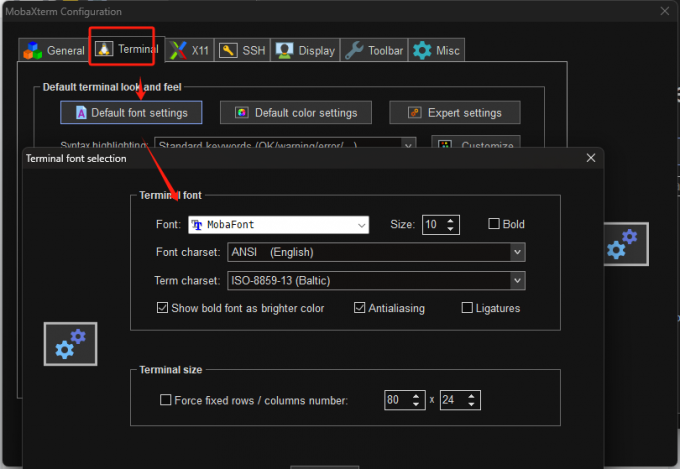Increase rows value 24 with up arrow
The width and height of the screenshot is (680, 469).
471,396
